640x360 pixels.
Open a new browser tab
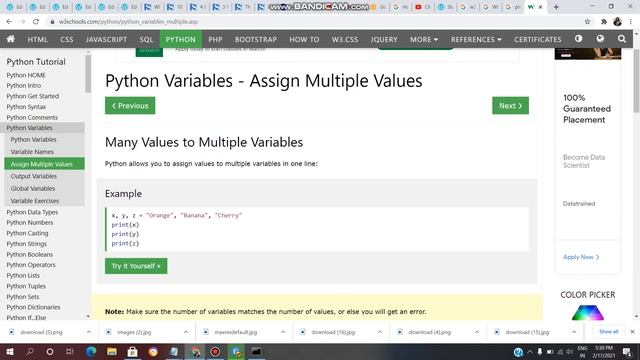pyautogui.click(x=556, y=7)
